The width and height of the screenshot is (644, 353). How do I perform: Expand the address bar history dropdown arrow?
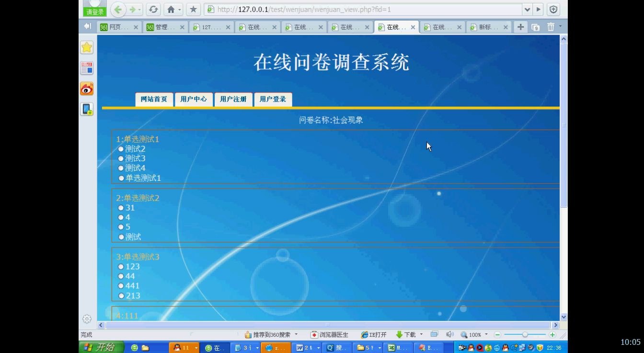527,9
